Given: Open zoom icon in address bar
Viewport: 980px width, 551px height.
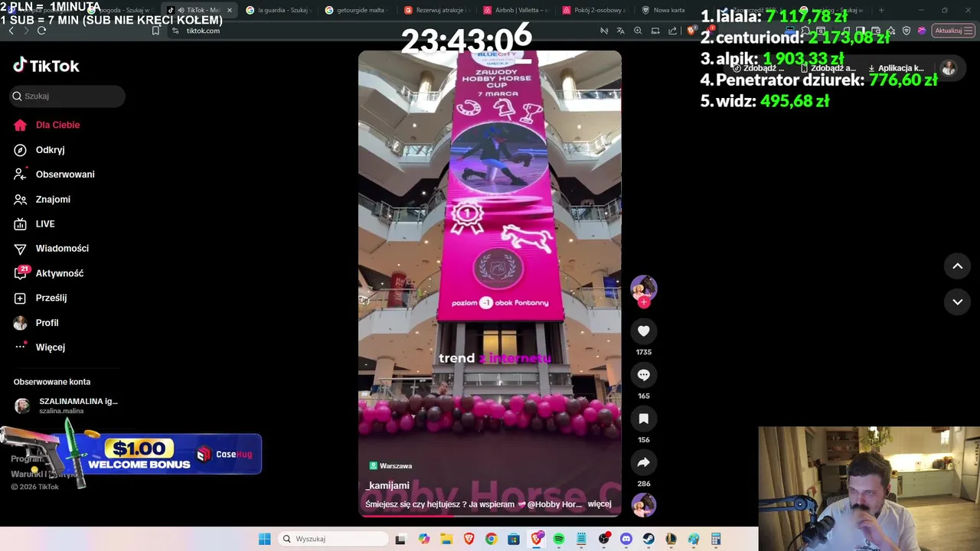Looking at the screenshot, I should [x=638, y=31].
